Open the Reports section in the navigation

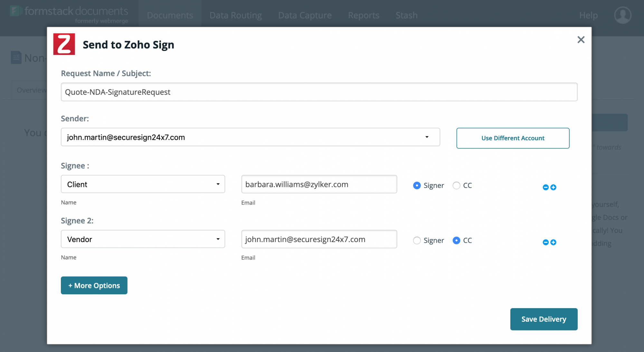point(363,15)
